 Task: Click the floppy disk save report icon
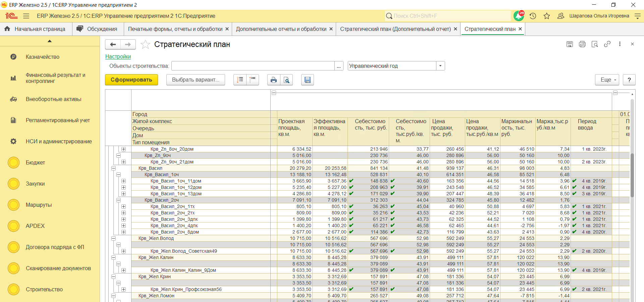click(x=307, y=80)
